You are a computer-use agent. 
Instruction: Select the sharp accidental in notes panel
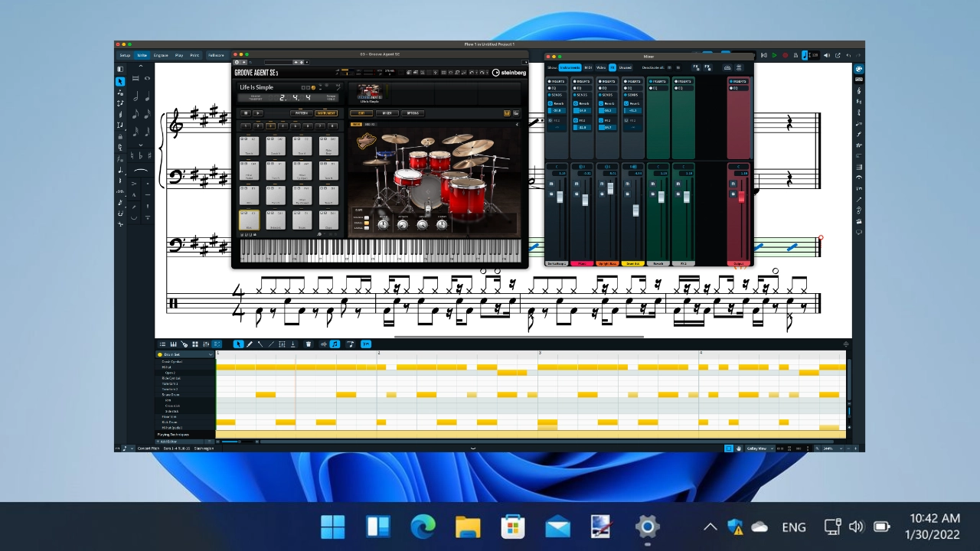point(149,155)
